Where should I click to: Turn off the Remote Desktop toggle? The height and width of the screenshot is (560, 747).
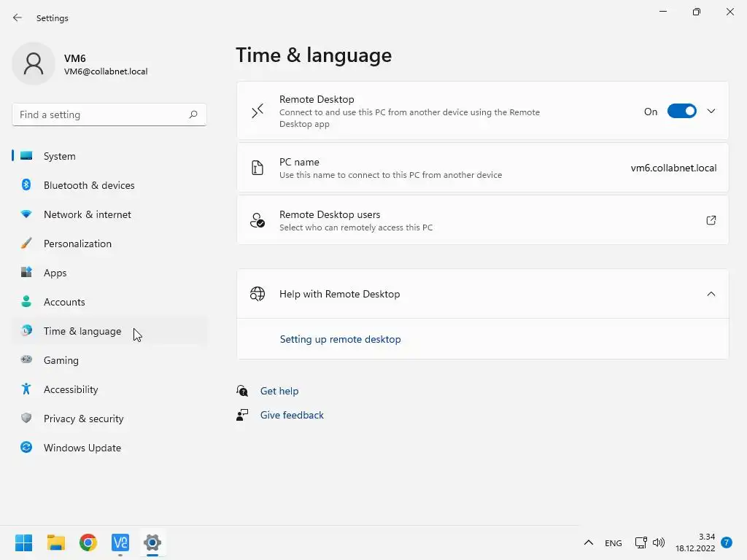pos(682,112)
